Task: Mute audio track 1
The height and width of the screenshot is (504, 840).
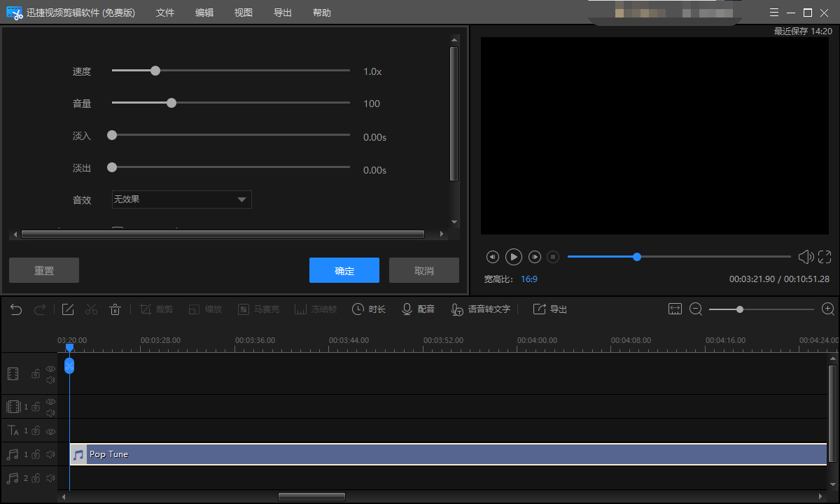Action: pyautogui.click(x=50, y=454)
